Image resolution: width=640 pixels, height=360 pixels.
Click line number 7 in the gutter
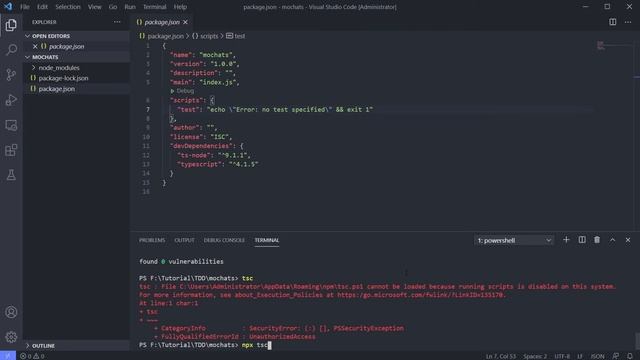[147, 109]
